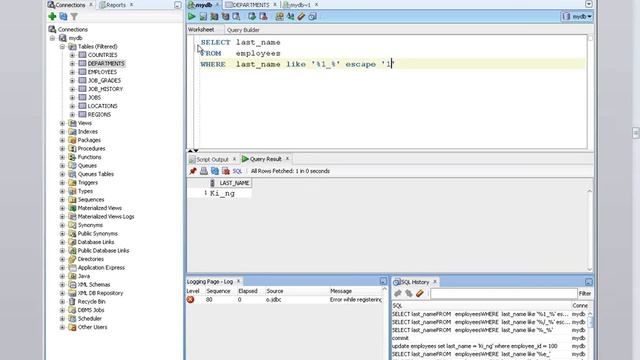The image size is (640, 360).
Task: Minimize the Connections panel
Action: coord(178,5)
